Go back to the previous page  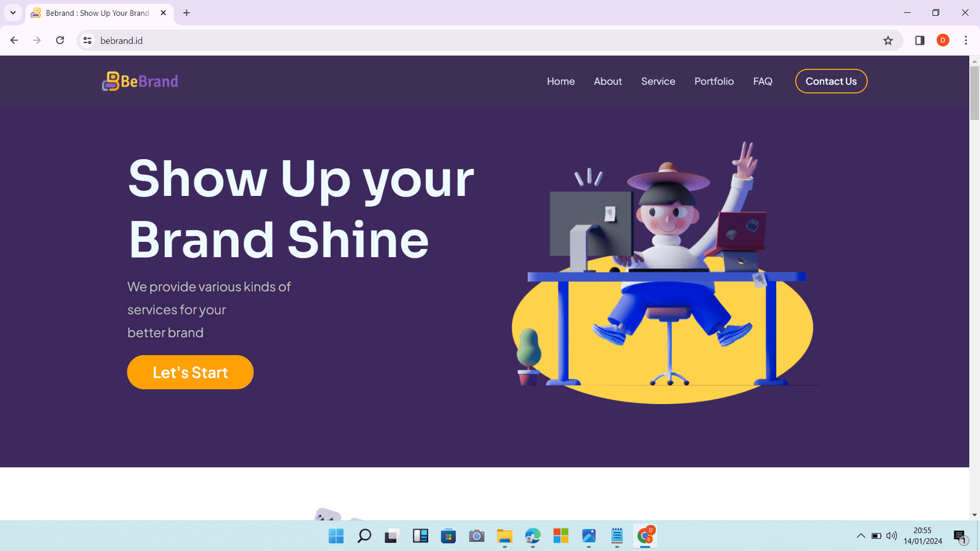[x=14, y=40]
